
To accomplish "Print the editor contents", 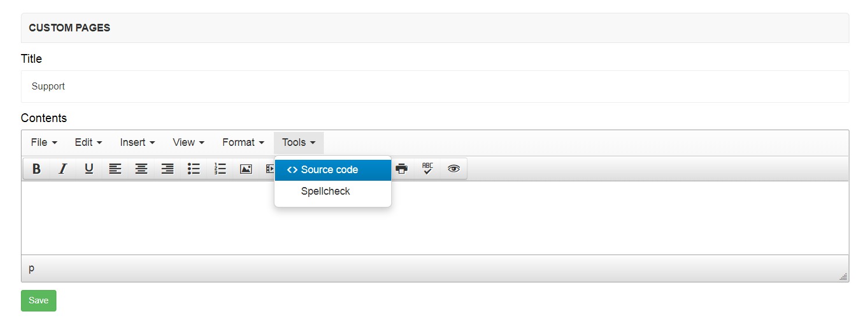I will (x=402, y=169).
